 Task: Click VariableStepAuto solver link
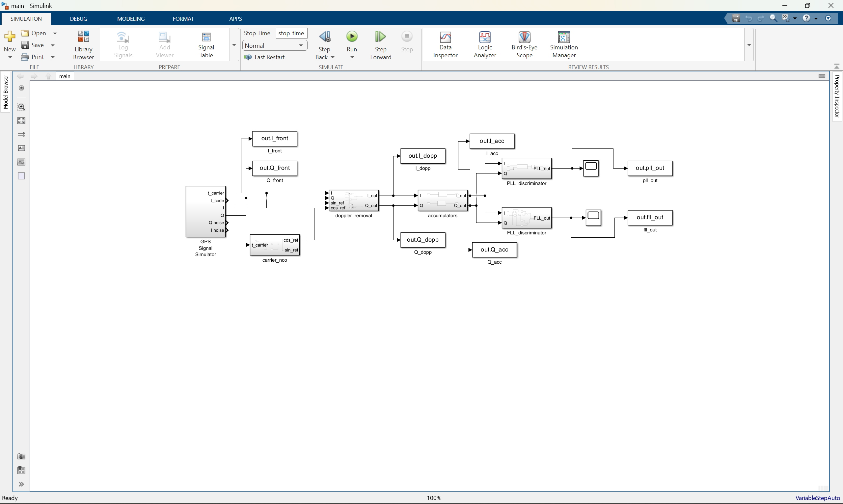(x=818, y=498)
